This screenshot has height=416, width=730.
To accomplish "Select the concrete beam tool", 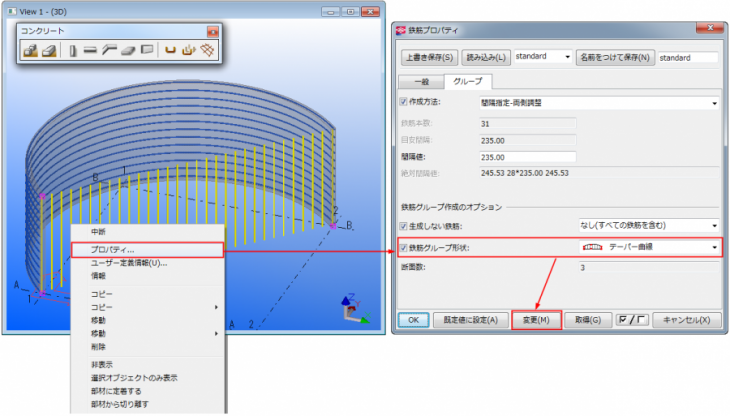I will [90, 50].
